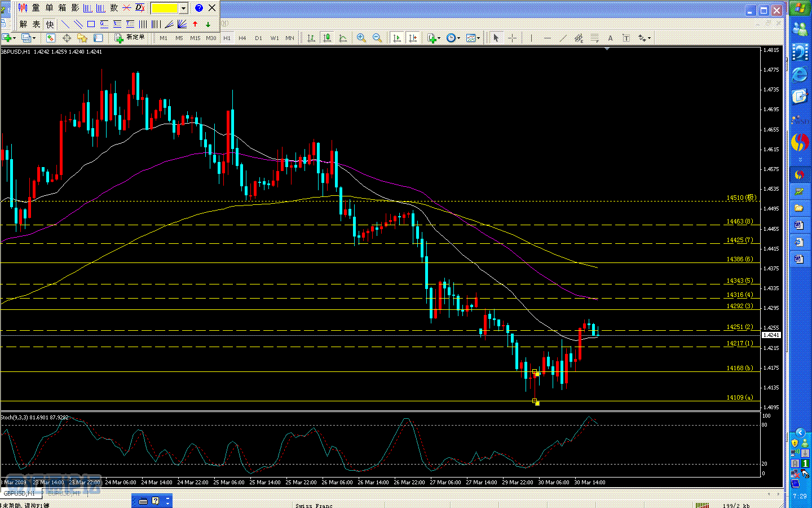This screenshot has height=508, width=812.
Task: Expand the indicators dropdown arrow
Action: (439, 38)
